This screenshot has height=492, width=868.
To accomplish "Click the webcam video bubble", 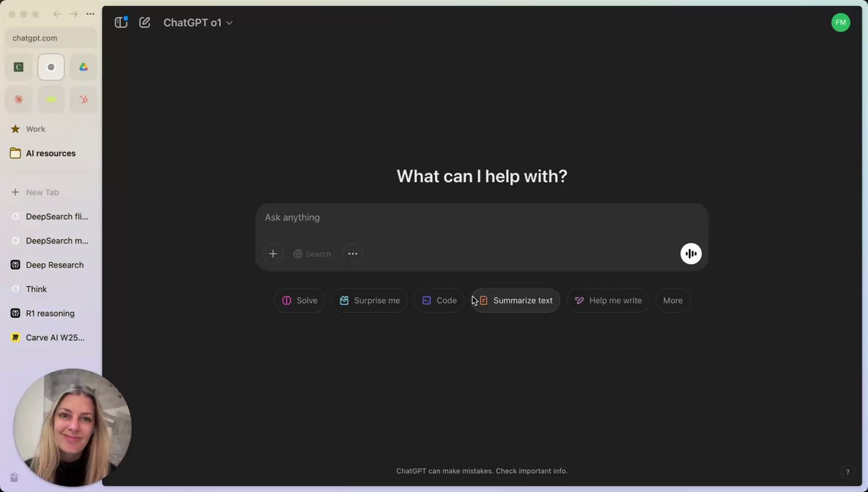I will [x=73, y=428].
